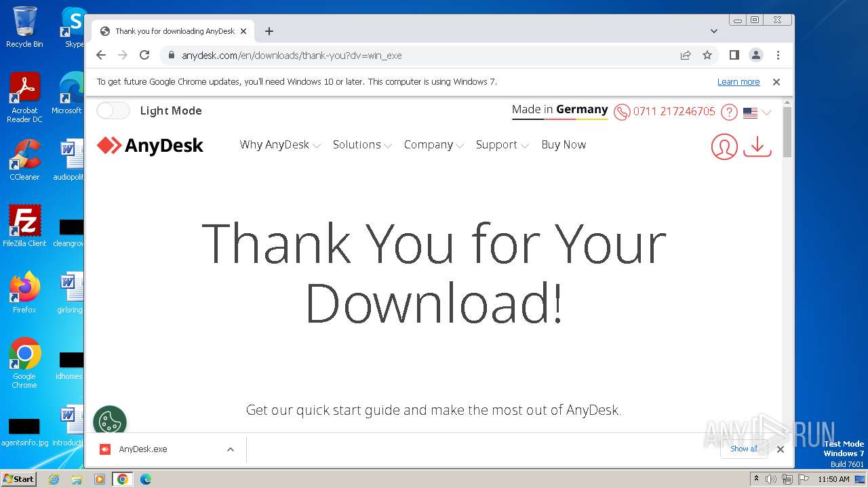
Task: Open the tab search chevron
Action: coord(714,31)
